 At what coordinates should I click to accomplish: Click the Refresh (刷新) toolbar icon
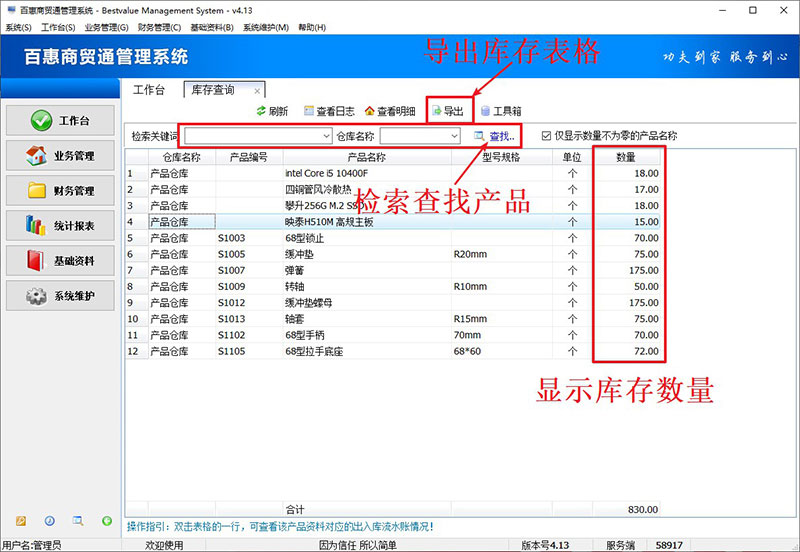tap(261, 111)
